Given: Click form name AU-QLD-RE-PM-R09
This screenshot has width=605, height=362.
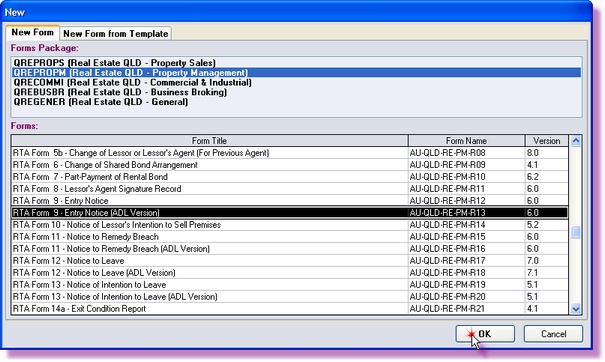Looking at the screenshot, I should (x=447, y=165).
